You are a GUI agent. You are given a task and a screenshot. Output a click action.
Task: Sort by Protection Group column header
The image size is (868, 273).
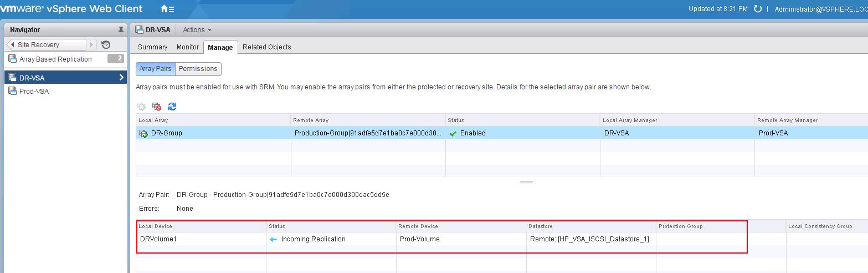721,226
